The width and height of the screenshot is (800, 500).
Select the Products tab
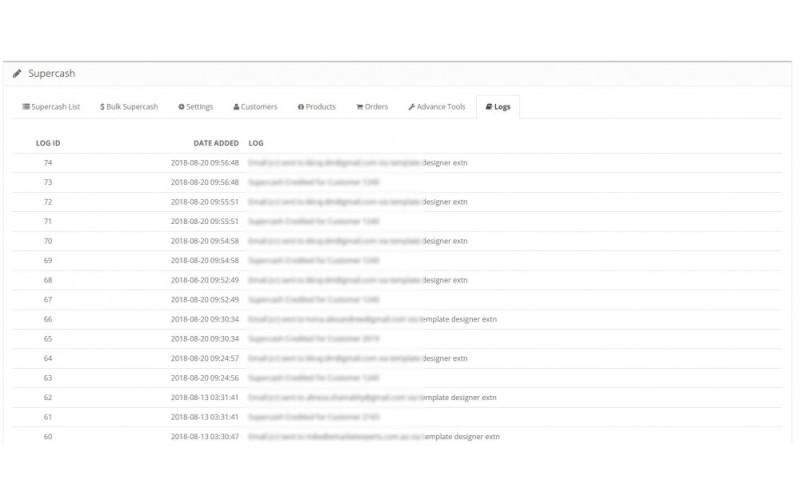click(316, 107)
